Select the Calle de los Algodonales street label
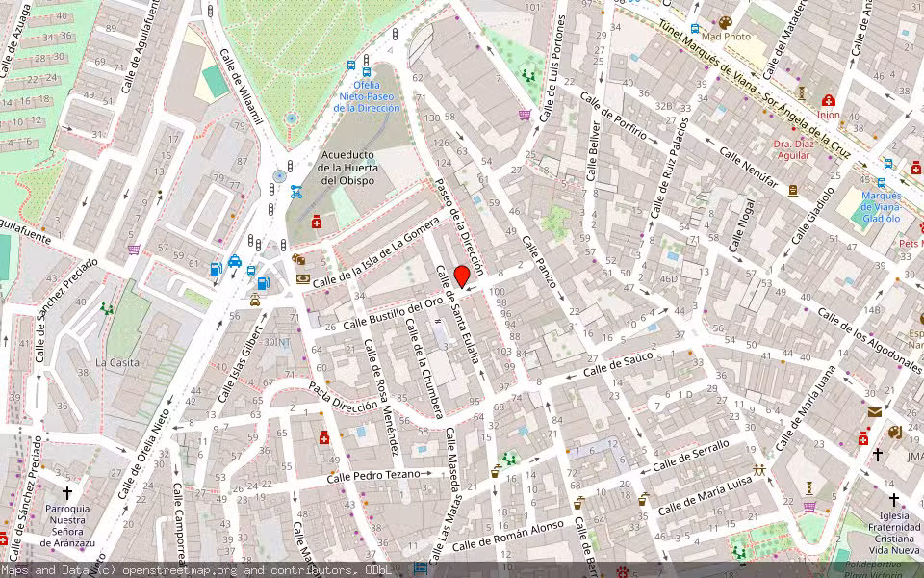The height and width of the screenshot is (578, 924). click(x=869, y=341)
